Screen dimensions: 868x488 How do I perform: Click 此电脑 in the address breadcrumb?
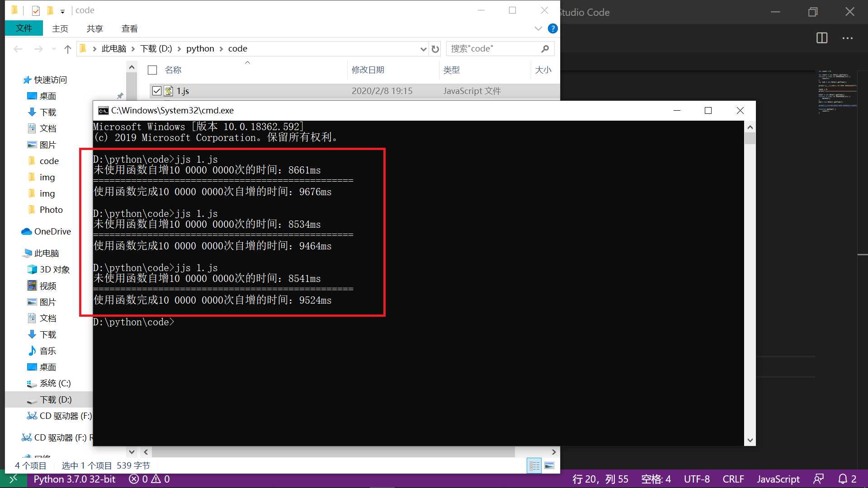click(114, 49)
